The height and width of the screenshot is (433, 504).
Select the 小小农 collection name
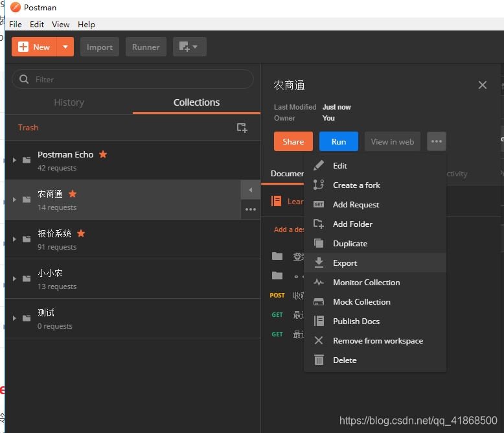coord(50,273)
